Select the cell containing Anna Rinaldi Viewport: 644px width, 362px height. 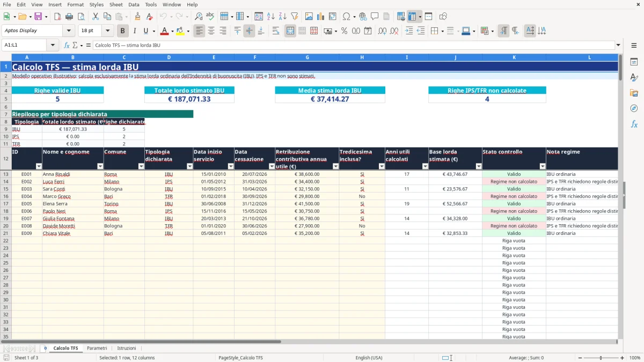73,174
